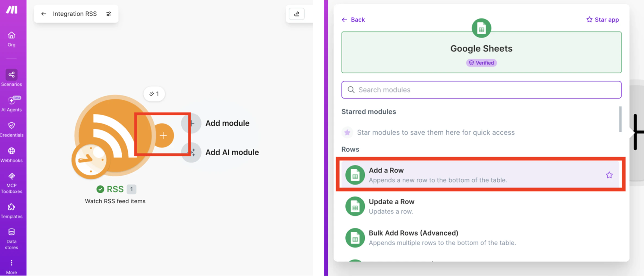Click the Add a Row sheet icon
The image size is (644, 276).
pyautogui.click(x=355, y=175)
